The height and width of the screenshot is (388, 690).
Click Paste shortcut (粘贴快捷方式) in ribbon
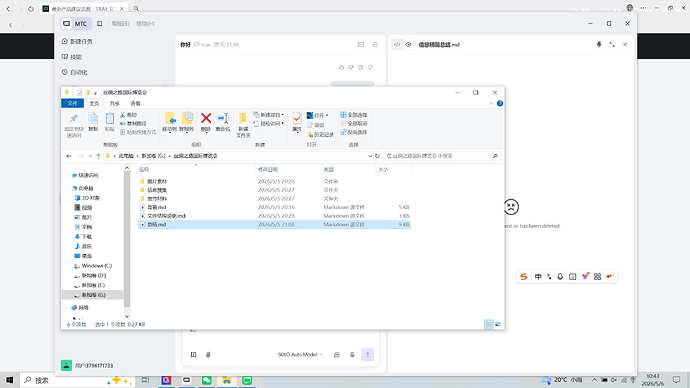coord(138,132)
